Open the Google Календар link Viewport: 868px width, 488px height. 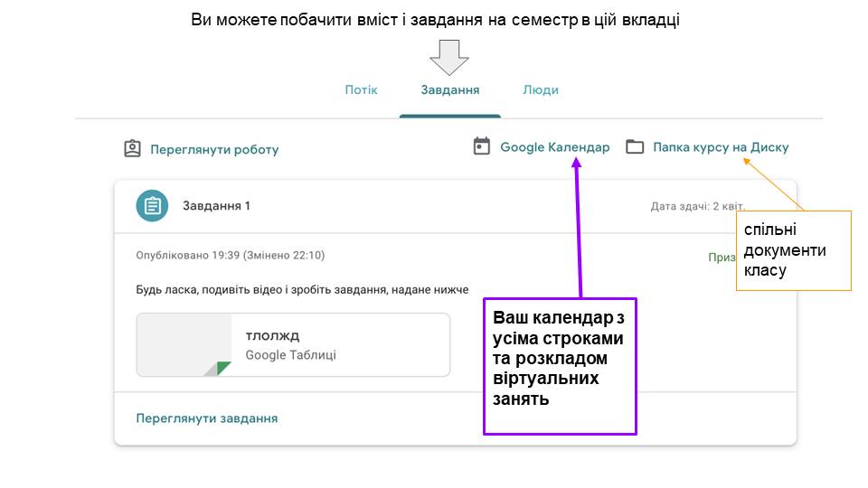(x=554, y=147)
